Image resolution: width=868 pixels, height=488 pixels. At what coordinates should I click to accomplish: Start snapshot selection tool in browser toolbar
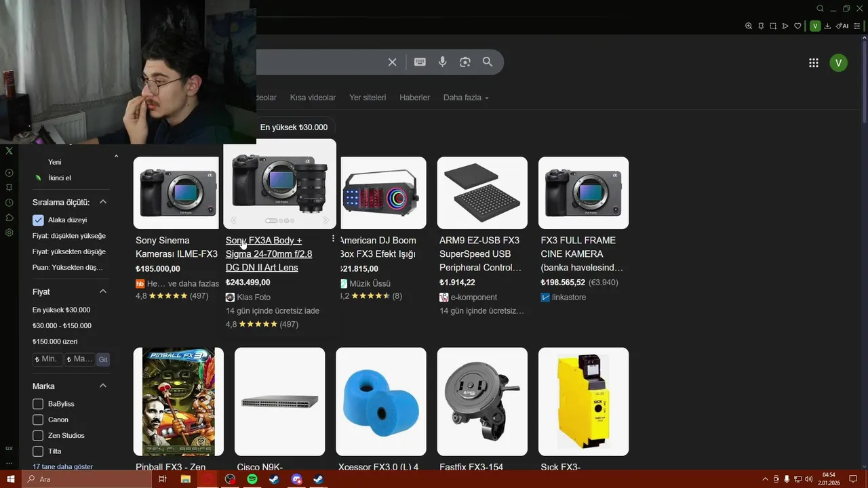click(773, 26)
